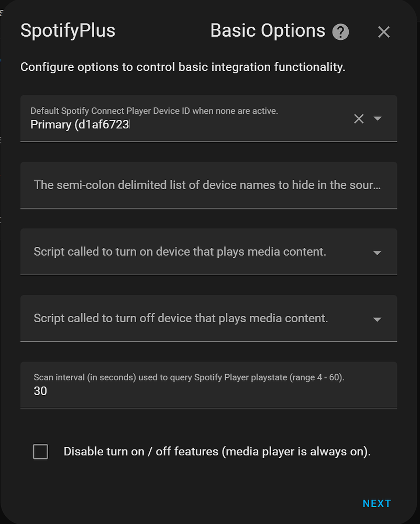
Task: Click the Basic Options title text
Action: 268,30
